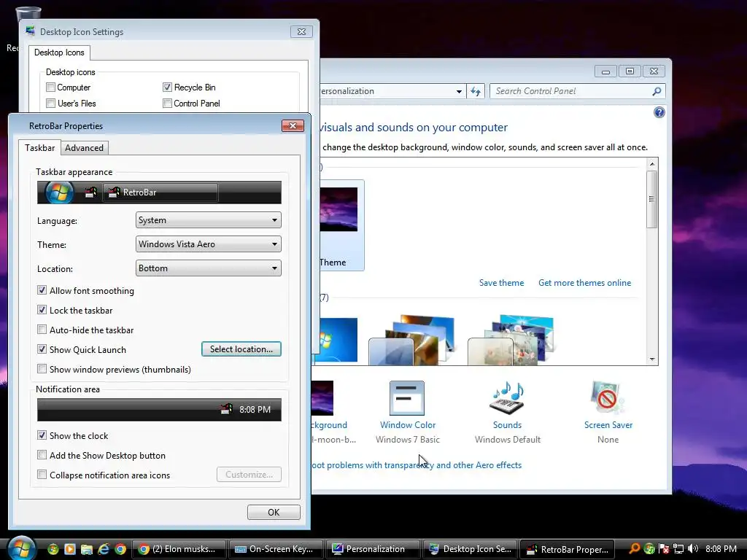Check User's Files desktop icon checkbox

click(x=50, y=103)
